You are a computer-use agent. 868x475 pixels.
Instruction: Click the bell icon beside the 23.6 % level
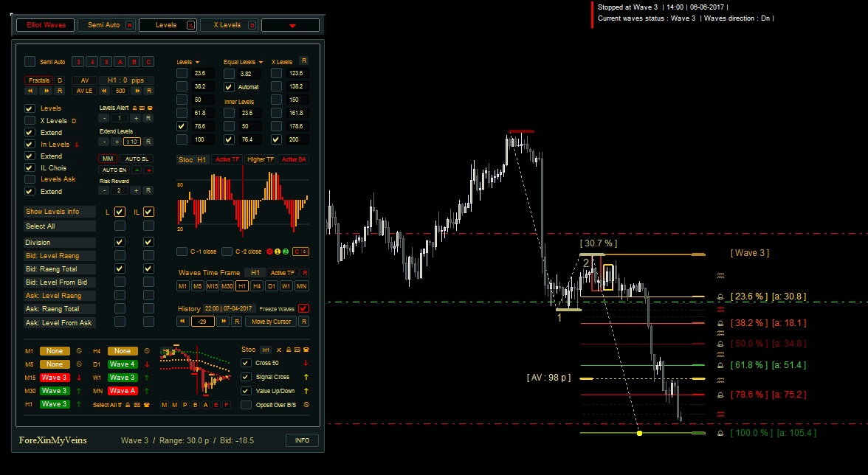click(x=720, y=297)
